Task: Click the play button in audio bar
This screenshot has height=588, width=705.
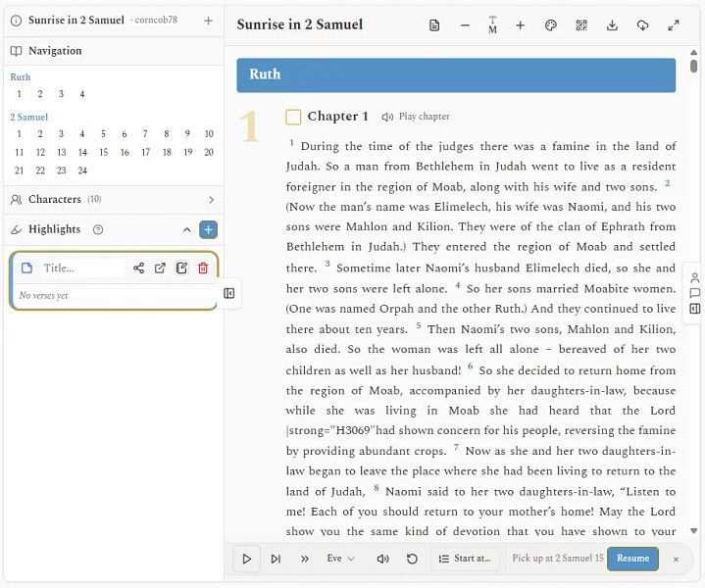Action: [x=246, y=559]
